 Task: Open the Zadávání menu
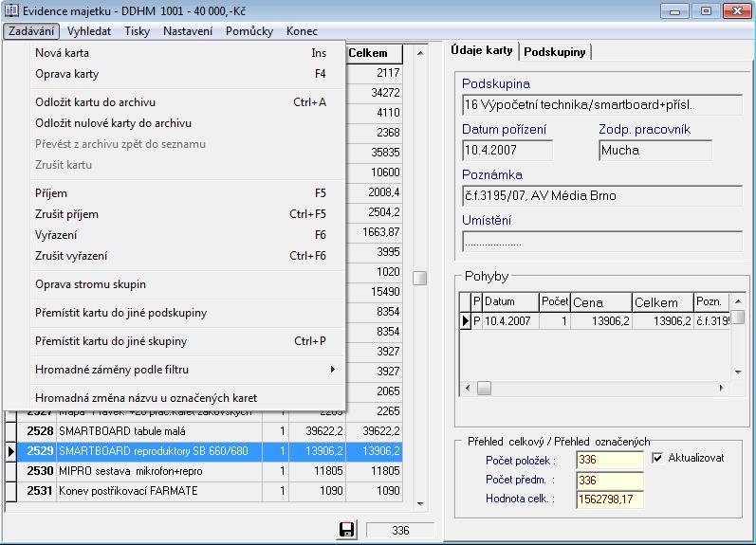[31, 31]
